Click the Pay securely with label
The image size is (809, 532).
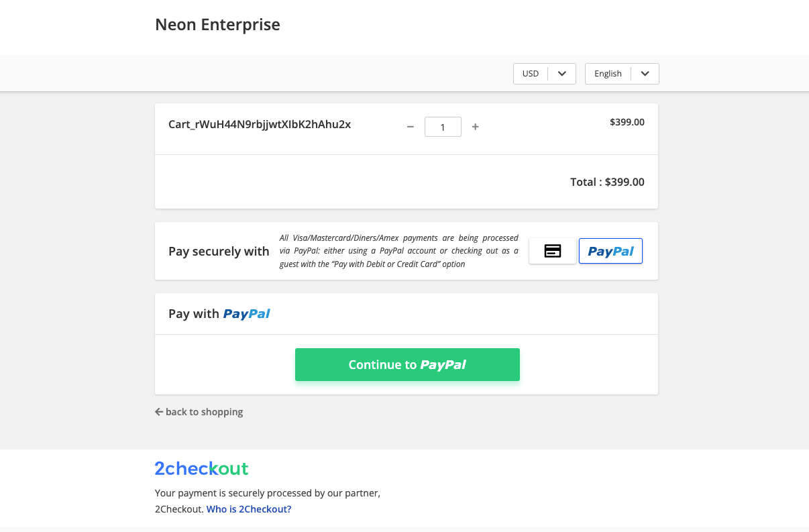[x=219, y=252]
